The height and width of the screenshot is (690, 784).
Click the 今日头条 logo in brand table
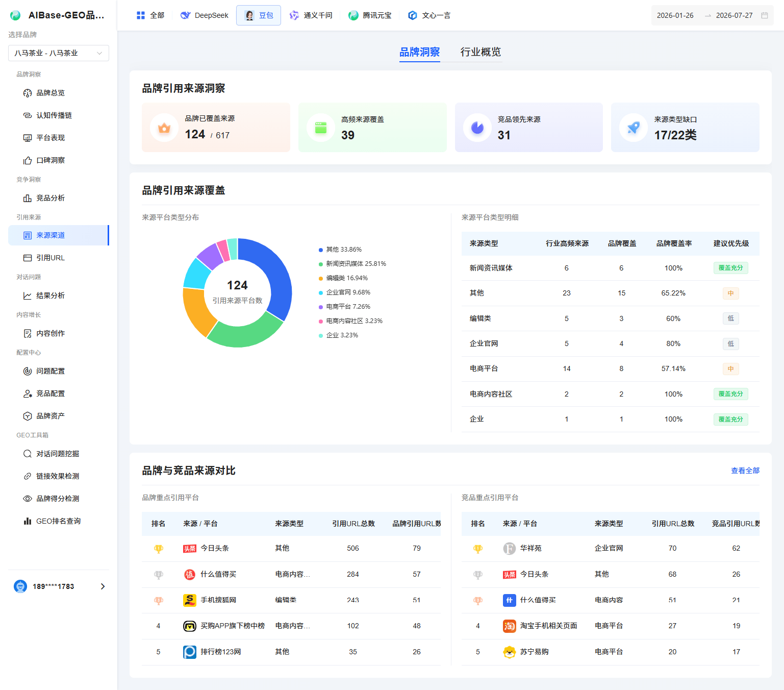(x=190, y=549)
